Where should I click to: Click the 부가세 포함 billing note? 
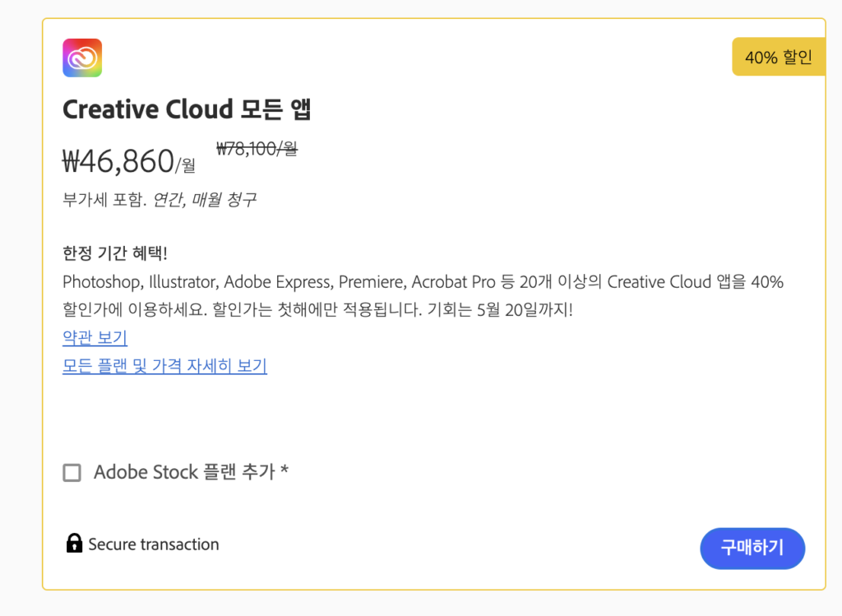point(160,200)
